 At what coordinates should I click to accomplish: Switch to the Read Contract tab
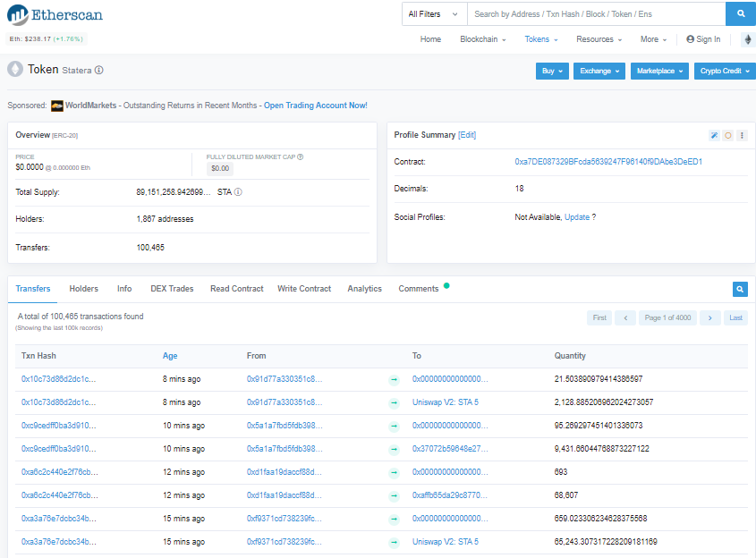pos(237,289)
